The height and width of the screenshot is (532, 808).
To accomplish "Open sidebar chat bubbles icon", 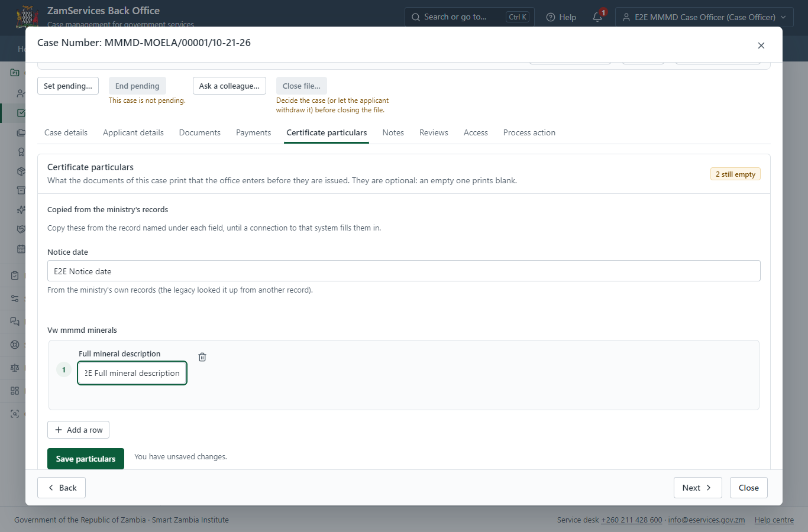I will pos(15,322).
